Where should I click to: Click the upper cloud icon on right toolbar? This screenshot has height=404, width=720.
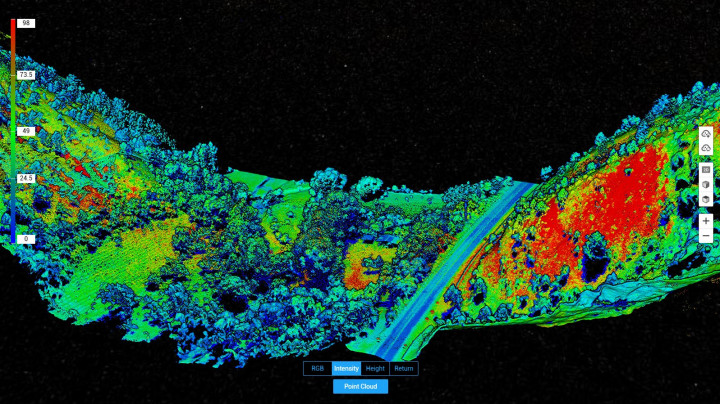click(x=706, y=134)
